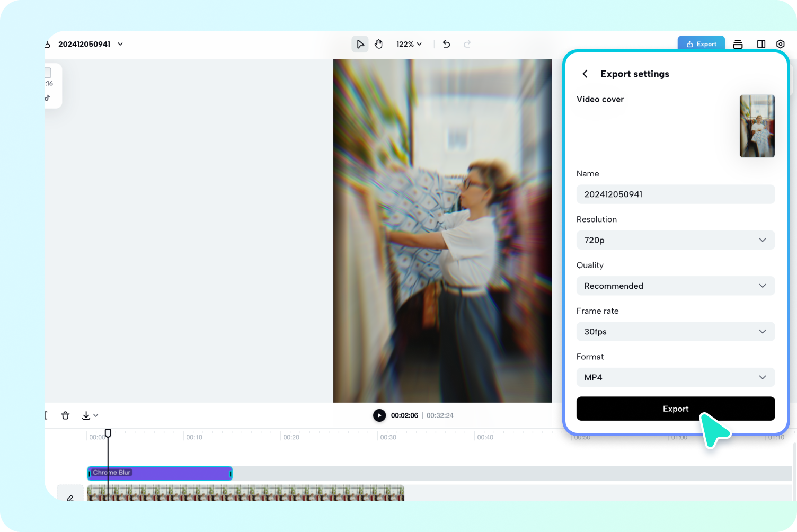Open the Format dropdown showing MP4
Image resolution: width=797 pixels, height=532 pixels.
click(676, 377)
